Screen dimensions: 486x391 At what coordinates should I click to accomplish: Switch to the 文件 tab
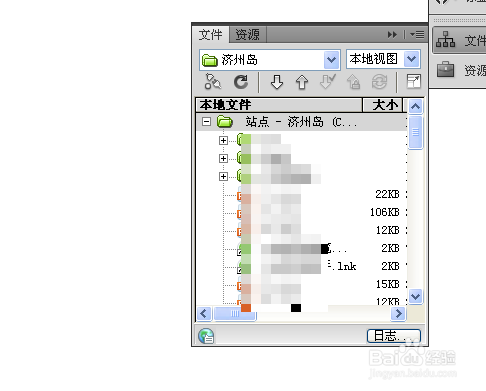(211, 35)
